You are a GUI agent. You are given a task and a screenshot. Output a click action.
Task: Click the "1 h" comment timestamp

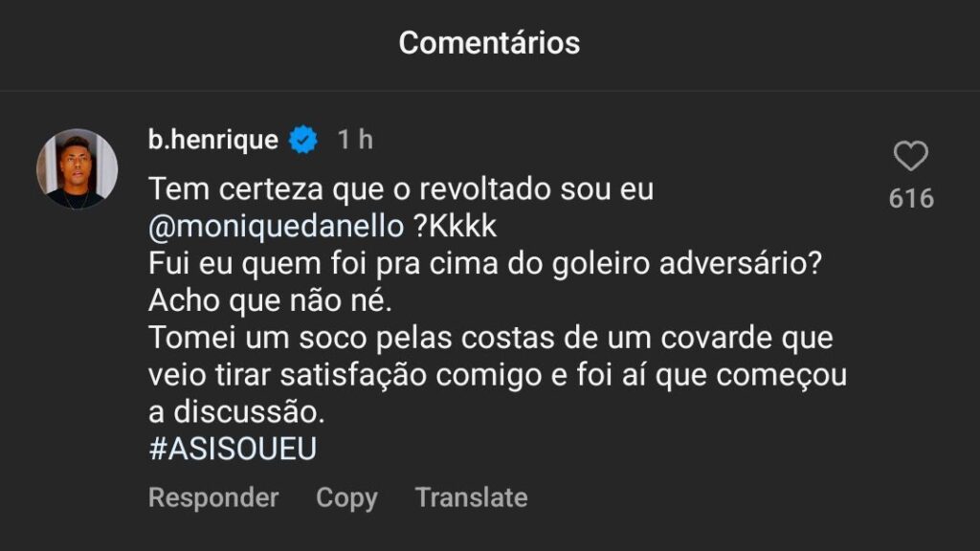click(x=355, y=141)
